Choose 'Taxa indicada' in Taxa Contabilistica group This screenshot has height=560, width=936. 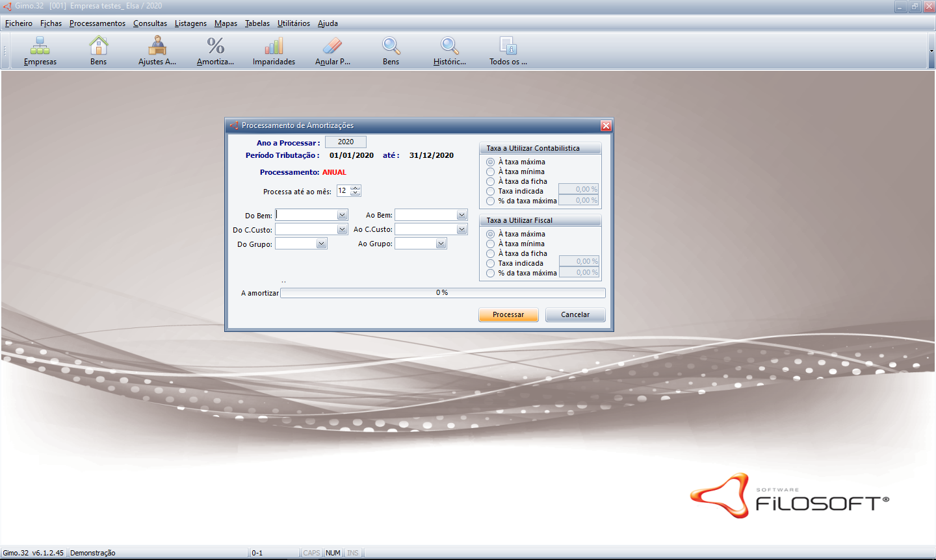(491, 192)
